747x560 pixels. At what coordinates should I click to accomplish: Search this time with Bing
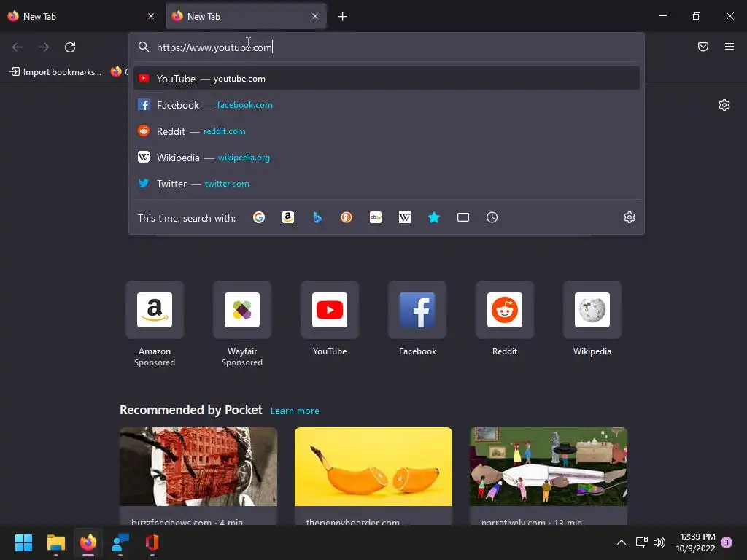click(317, 217)
